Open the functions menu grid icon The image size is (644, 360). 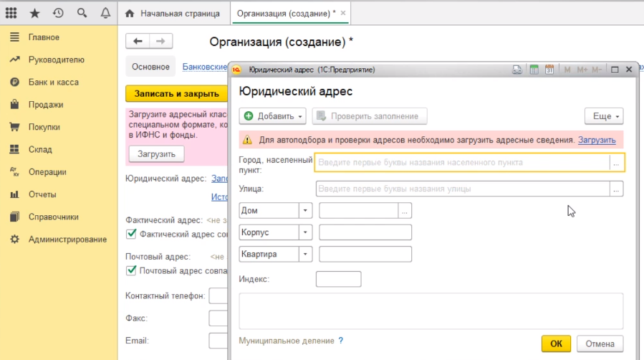pyautogui.click(x=11, y=14)
